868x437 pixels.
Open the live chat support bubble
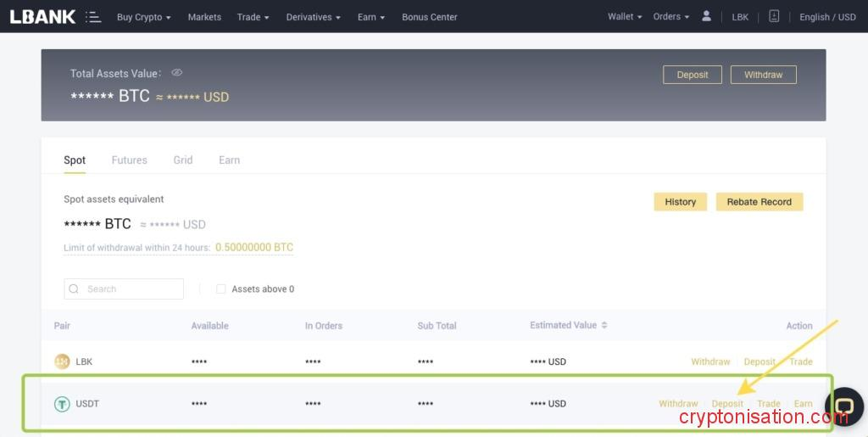[843, 407]
